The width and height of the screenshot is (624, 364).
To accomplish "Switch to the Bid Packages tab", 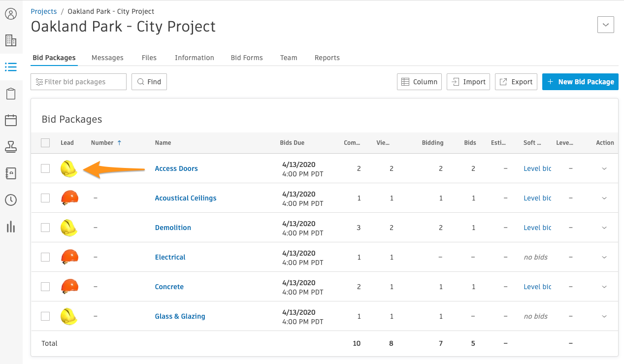I will pyautogui.click(x=54, y=58).
